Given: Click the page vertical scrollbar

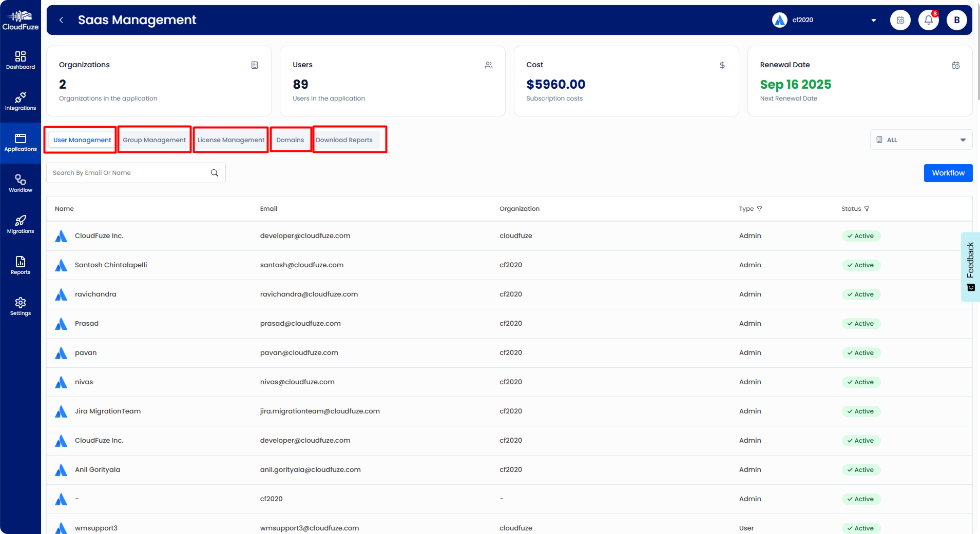Looking at the screenshot, I should pyautogui.click(x=978, y=51).
